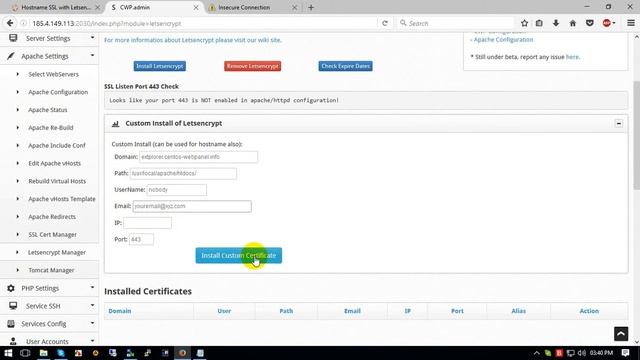This screenshot has height=360, width=640.
Task: Click the browser Search box
Action: tap(456, 23)
